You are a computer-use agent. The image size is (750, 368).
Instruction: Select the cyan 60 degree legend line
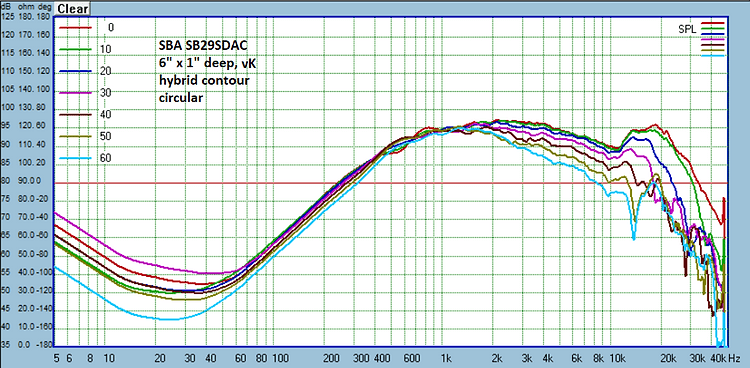click(x=75, y=158)
